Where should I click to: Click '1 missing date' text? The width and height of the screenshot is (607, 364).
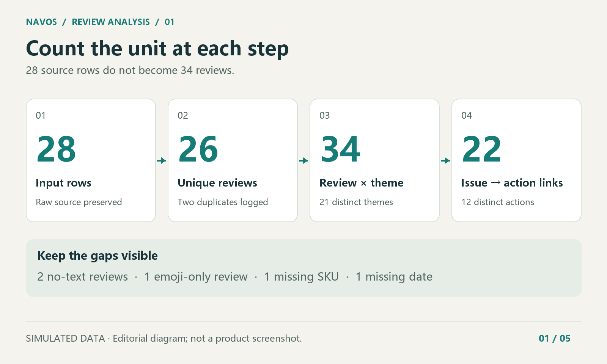[394, 277]
